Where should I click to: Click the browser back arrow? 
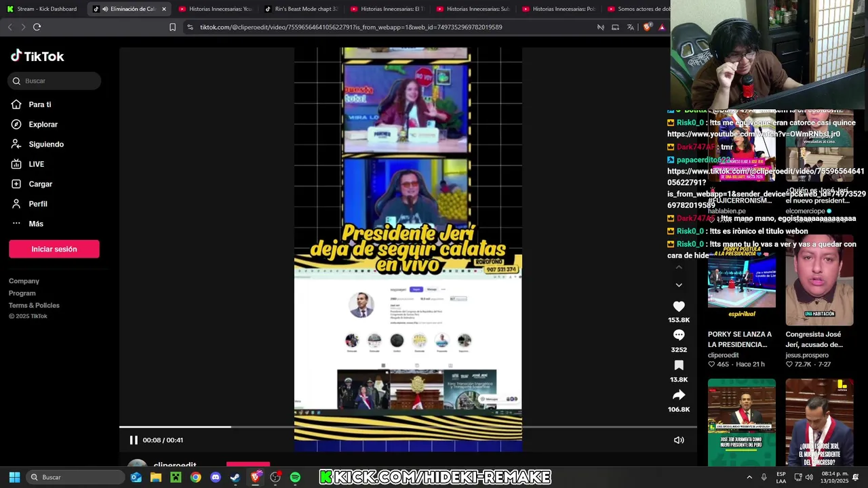(9, 27)
